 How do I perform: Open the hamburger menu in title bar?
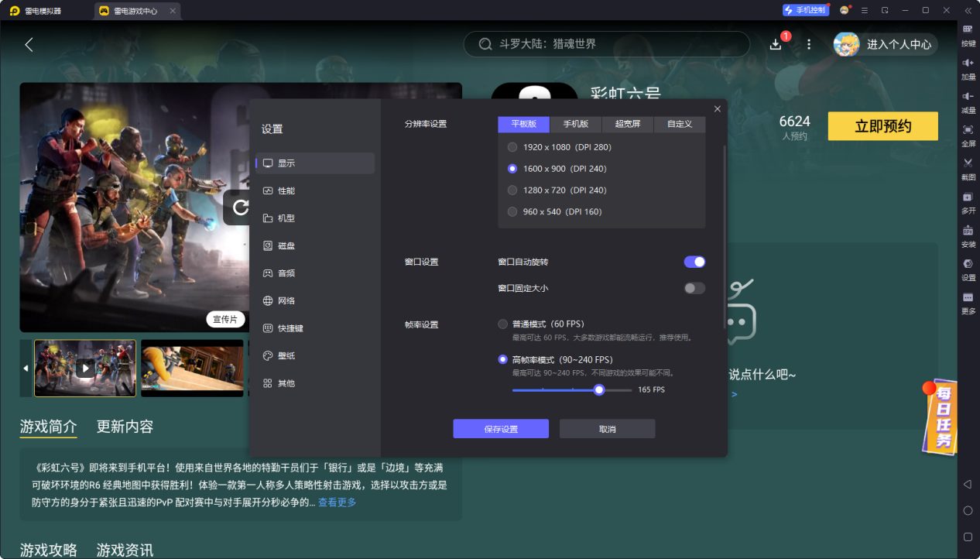pos(865,10)
